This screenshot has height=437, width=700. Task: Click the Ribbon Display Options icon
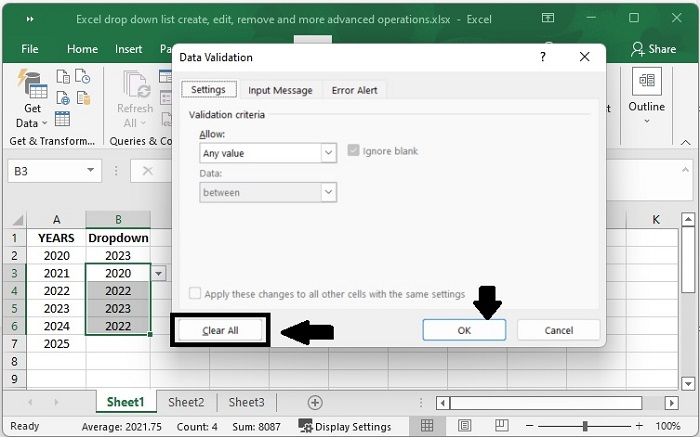(548, 18)
